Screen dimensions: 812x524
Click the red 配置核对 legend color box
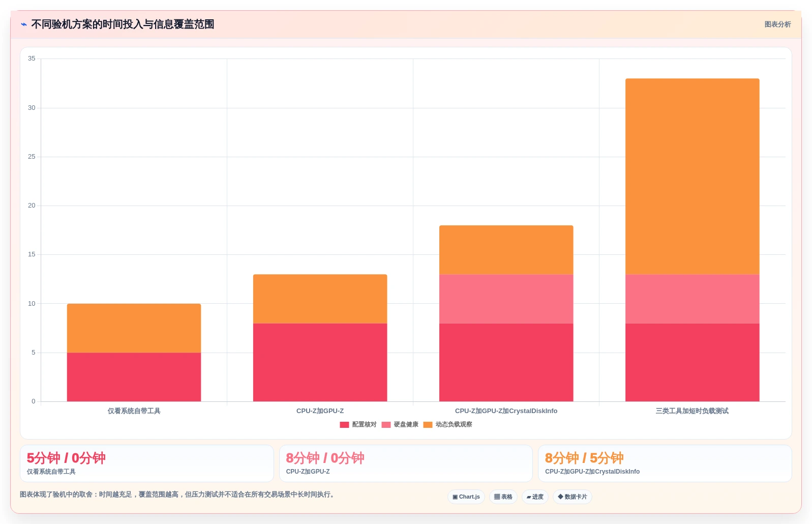344,425
